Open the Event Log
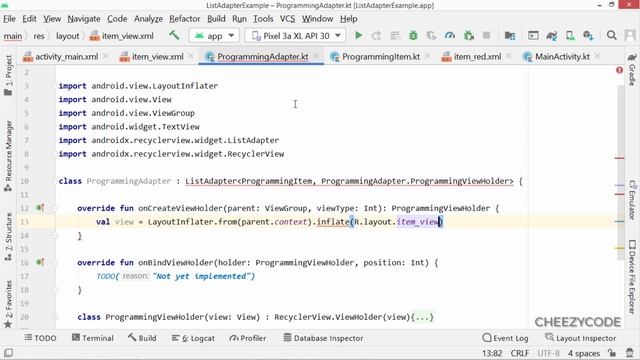640x360 pixels. [x=505, y=338]
